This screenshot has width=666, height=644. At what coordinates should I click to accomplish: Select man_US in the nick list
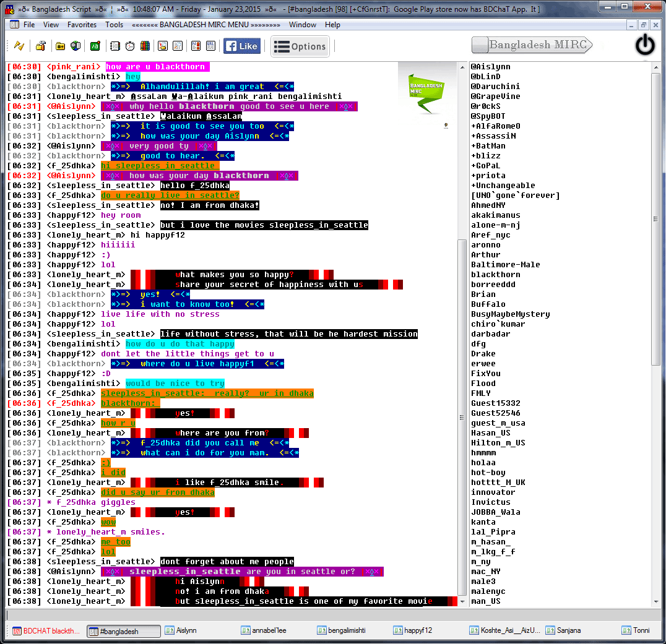coord(485,601)
